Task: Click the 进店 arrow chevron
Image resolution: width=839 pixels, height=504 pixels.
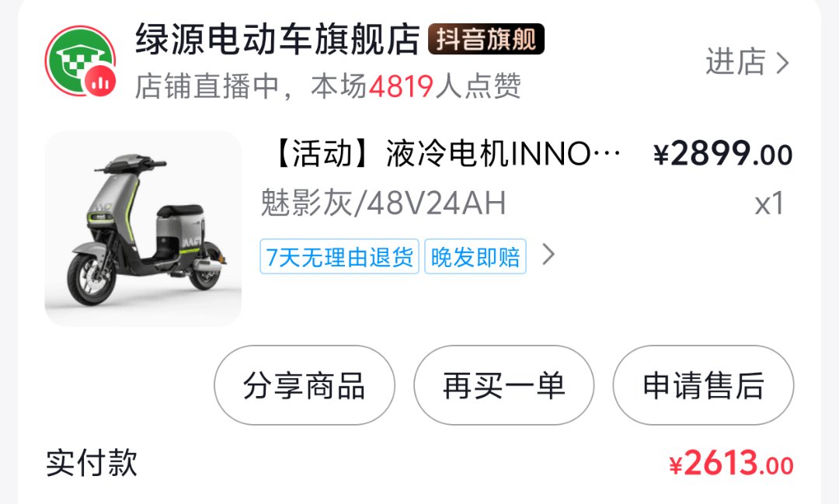Action: point(782,63)
